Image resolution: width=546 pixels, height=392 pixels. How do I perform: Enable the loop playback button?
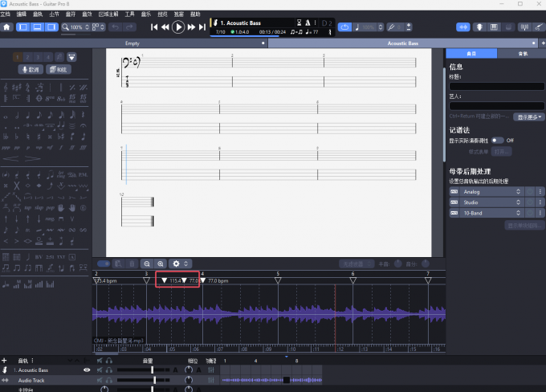[x=345, y=27]
